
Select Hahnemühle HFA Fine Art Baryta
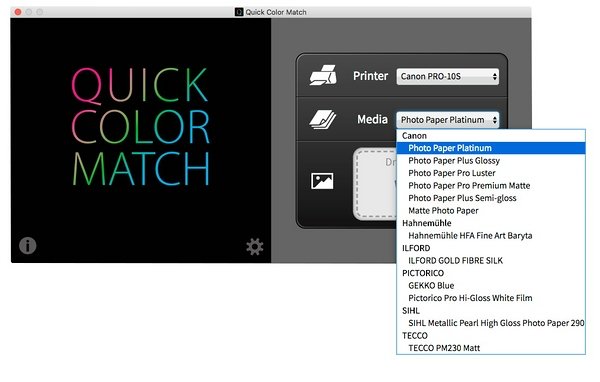click(x=491, y=235)
